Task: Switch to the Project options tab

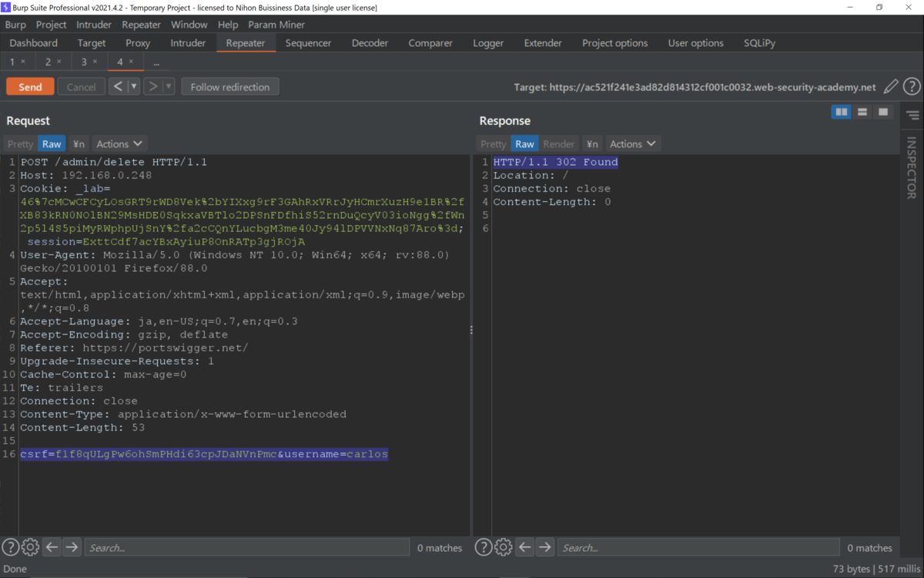Action: coord(615,43)
